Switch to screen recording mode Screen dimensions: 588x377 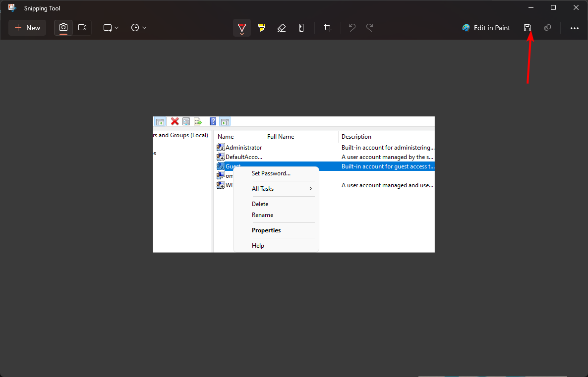click(x=82, y=28)
